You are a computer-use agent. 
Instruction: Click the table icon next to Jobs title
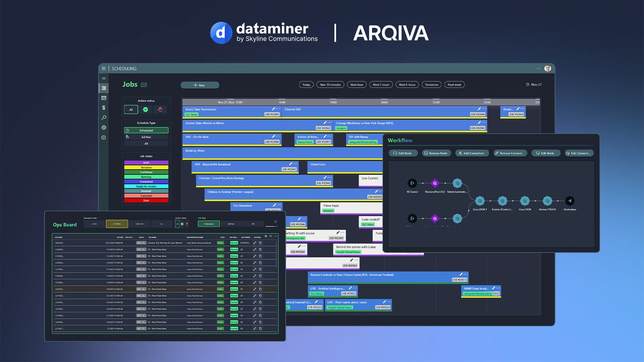144,85
